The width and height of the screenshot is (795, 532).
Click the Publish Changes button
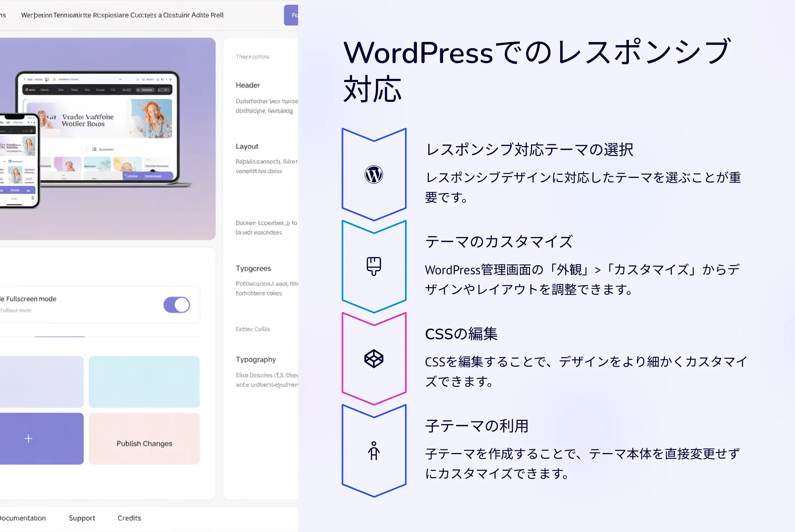click(144, 439)
